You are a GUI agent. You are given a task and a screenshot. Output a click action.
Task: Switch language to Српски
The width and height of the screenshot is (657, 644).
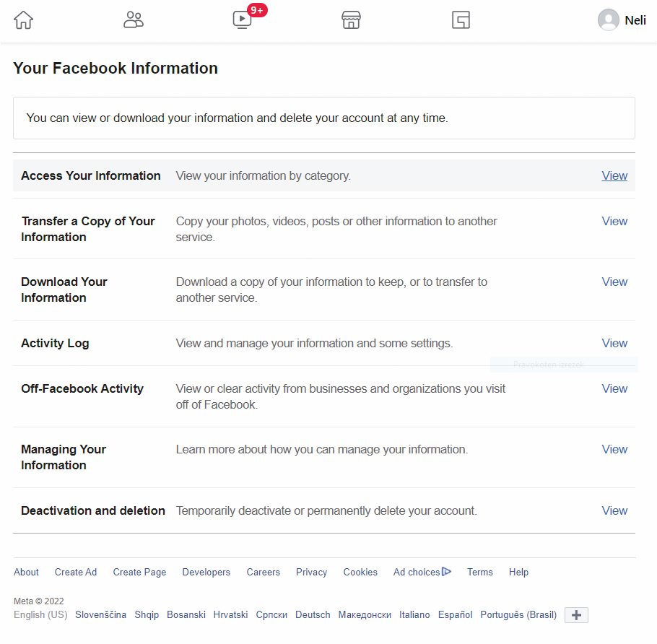tap(271, 614)
